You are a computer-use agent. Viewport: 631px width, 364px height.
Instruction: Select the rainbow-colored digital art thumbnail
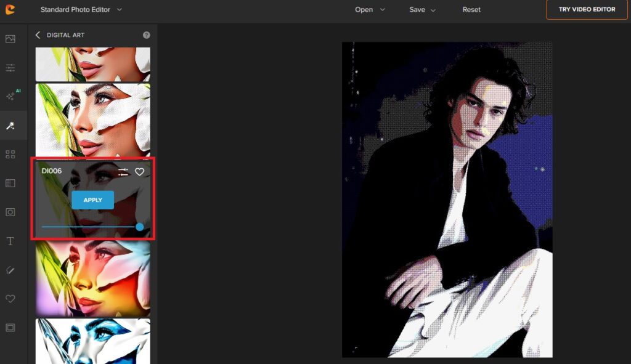[x=93, y=278]
